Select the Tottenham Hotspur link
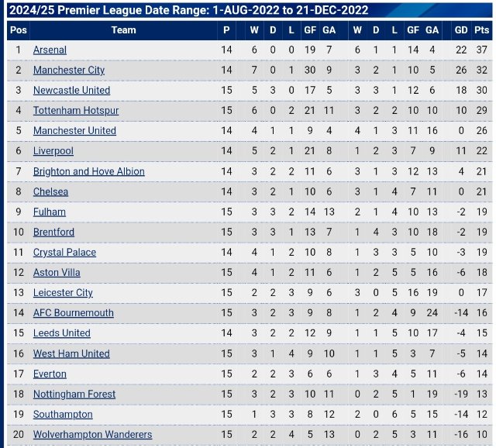The width and height of the screenshot is (496, 448). (75, 111)
